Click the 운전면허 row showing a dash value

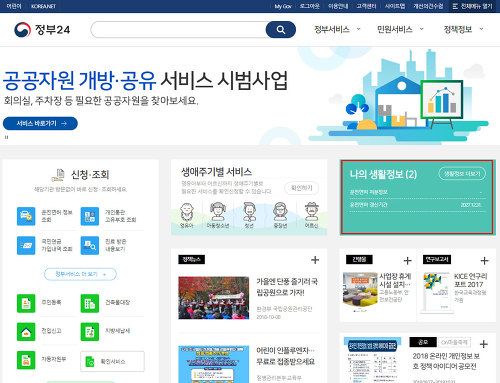point(417,192)
